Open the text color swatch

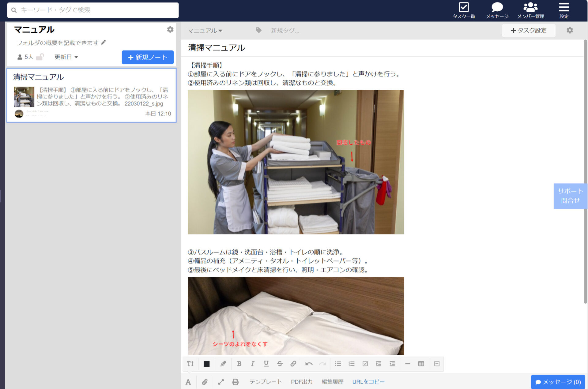click(206, 364)
